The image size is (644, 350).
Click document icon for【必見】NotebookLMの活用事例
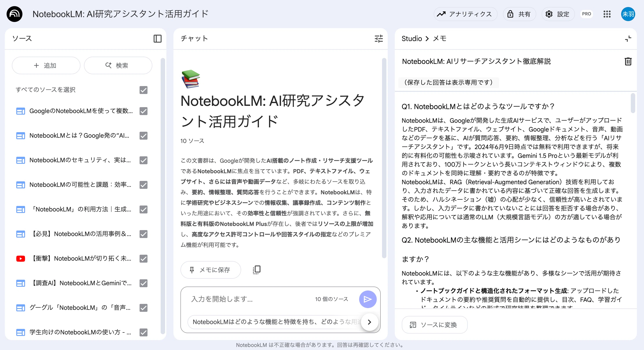pyautogui.click(x=20, y=234)
